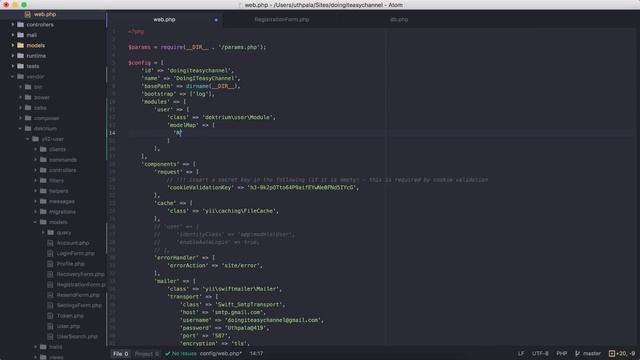This screenshot has width=640, height=360.
Task: Show File linter issues in status bar
Action: (120, 354)
